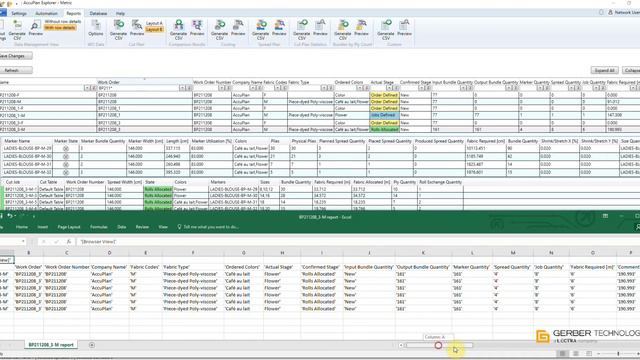Screen dimensions: 640x360
Task: Open Excel Formulas tab
Action: (x=99, y=227)
